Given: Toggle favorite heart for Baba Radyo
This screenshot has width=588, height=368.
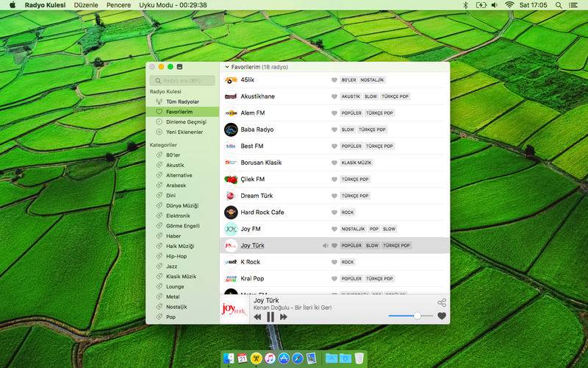Looking at the screenshot, I should (334, 130).
